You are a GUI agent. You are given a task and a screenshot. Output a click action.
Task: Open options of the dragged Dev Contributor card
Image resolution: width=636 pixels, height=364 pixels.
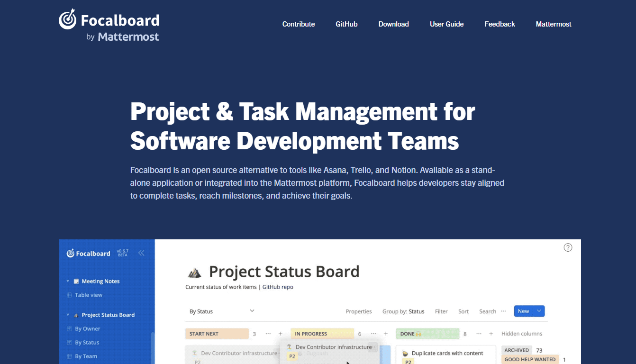(373, 347)
